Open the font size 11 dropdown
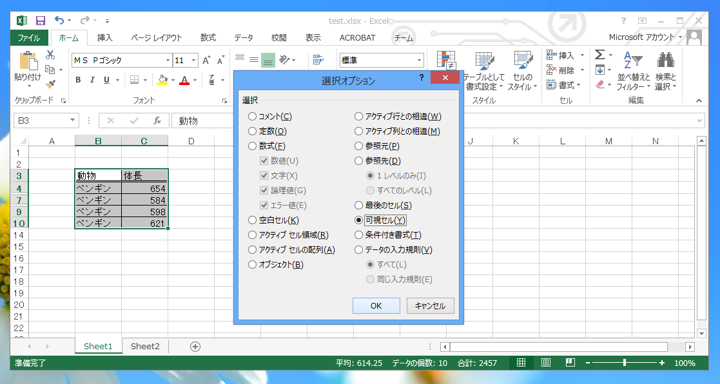The image size is (720, 384). 194,60
